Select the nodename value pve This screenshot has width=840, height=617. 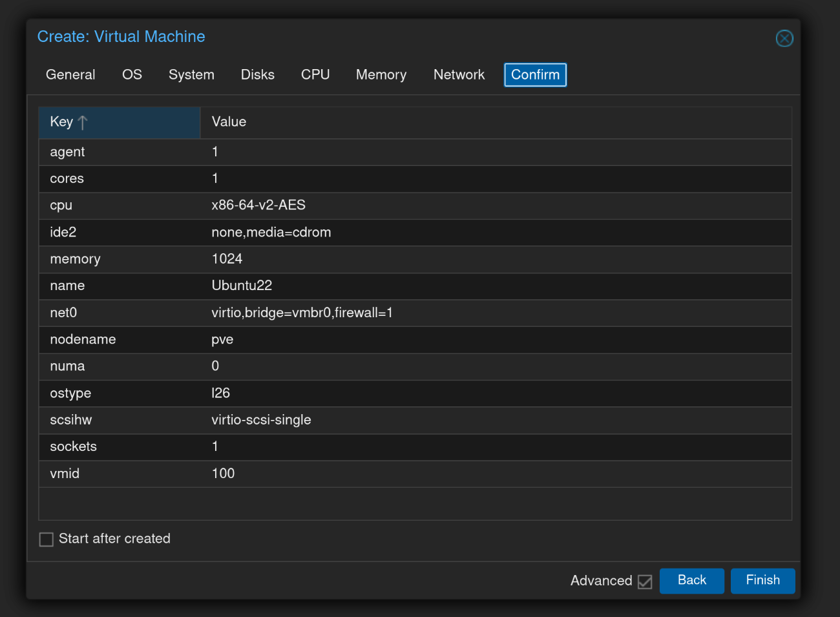click(x=222, y=340)
